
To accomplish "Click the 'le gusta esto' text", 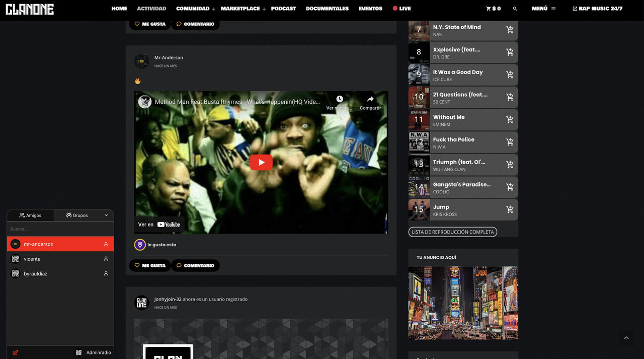I will pos(162,245).
